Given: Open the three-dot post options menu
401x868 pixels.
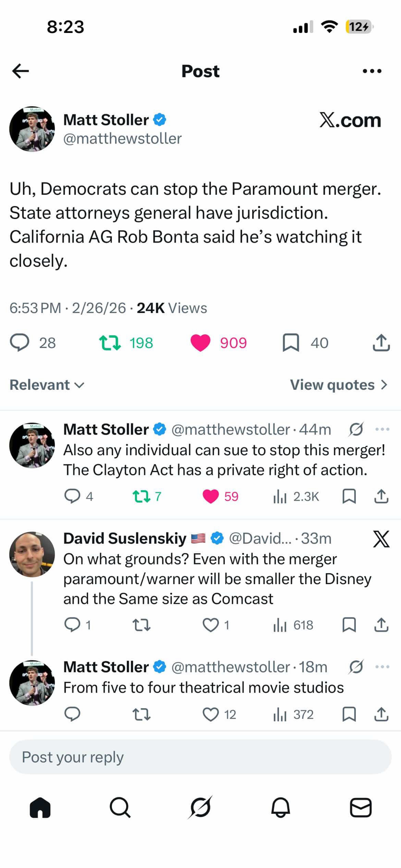Looking at the screenshot, I should pyautogui.click(x=372, y=71).
